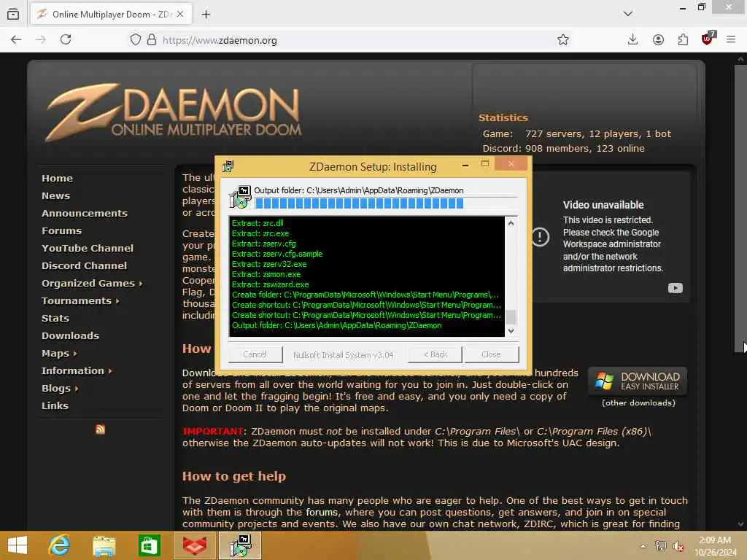The height and width of the screenshot is (560, 747).
Task: Switch to ZDaemon installer taskbar icon
Action: [x=239, y=545]
